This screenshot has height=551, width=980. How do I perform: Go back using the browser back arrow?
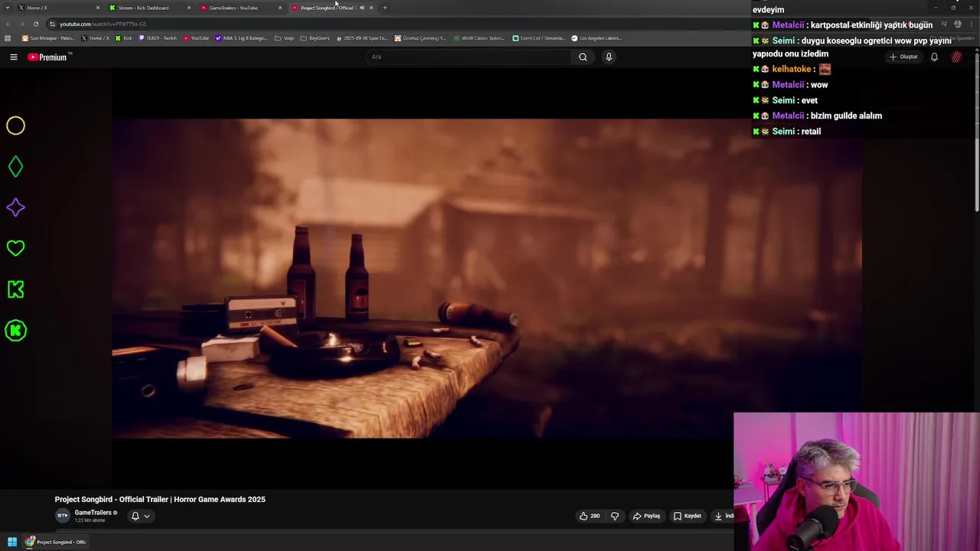[8, 24]
